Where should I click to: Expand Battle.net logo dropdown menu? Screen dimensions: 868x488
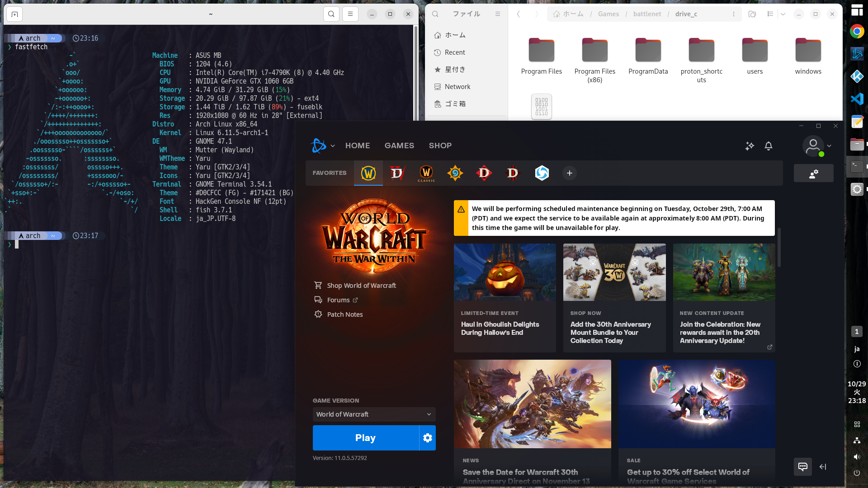coord(333,145)
